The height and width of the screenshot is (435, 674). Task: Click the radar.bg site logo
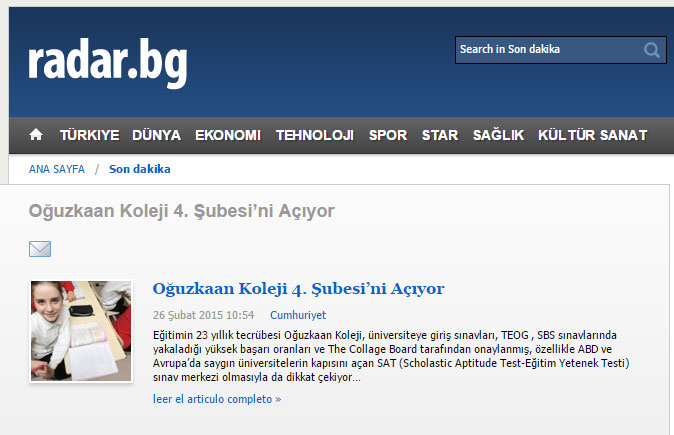pos(108,63)
